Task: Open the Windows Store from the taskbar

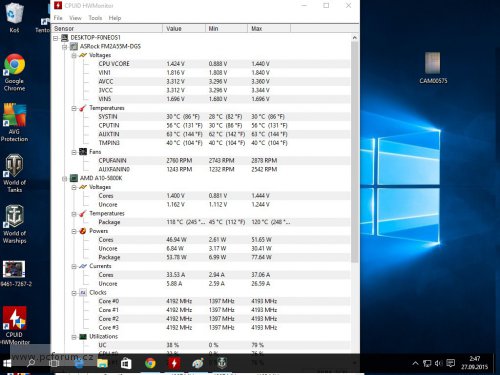Action: coord(126,363)
